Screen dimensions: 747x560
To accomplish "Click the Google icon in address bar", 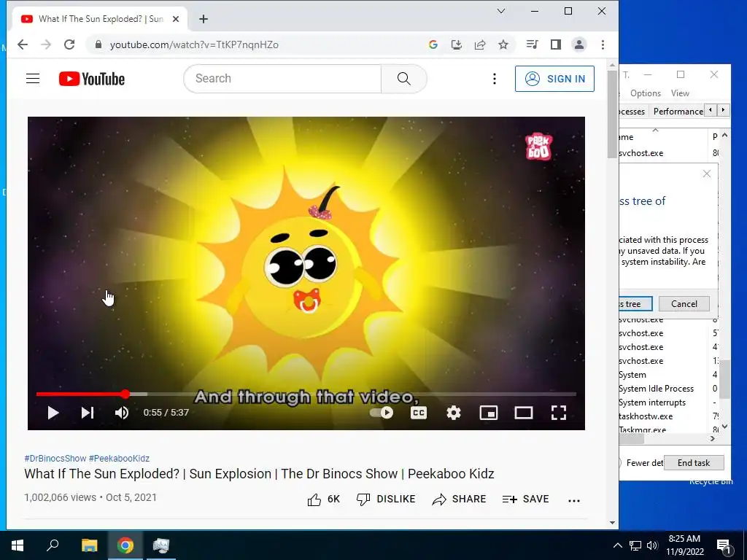I will pyautogui.click(x=433, y=44).
